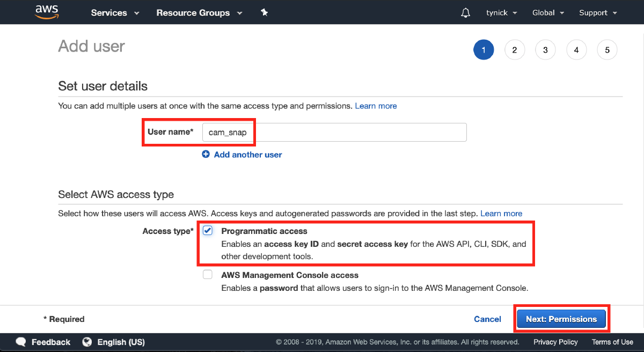The image size is (644, 352).
Task: Open the tynick account dropdown
Action: (x=502, y=13)
